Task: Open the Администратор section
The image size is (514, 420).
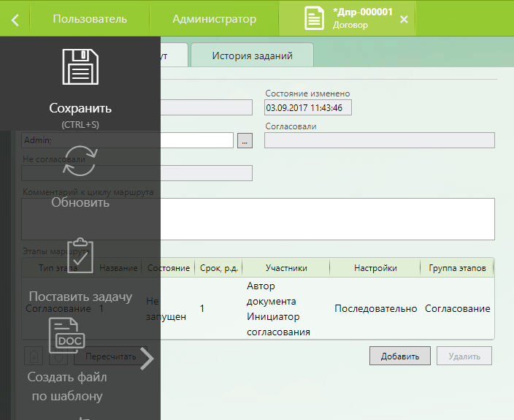Action: (215, 19)
